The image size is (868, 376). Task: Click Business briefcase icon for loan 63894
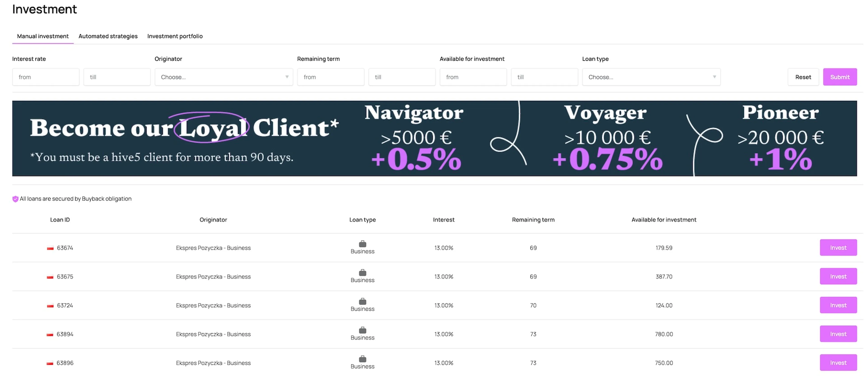point(363,330)
